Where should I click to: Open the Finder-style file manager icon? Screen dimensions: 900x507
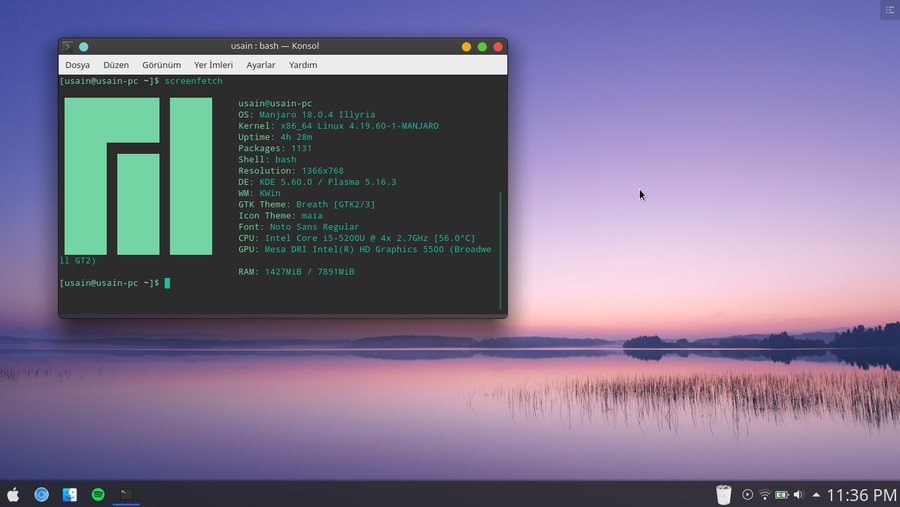click(x=70, y=494)
